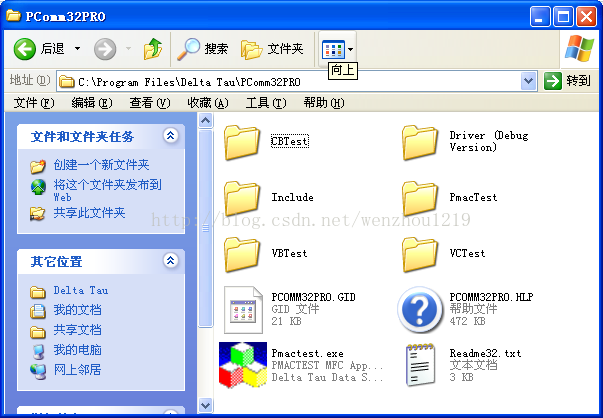603x418 pixels.
Task: Open the Views dropdown arrow
Action: [x=350, y=49]
